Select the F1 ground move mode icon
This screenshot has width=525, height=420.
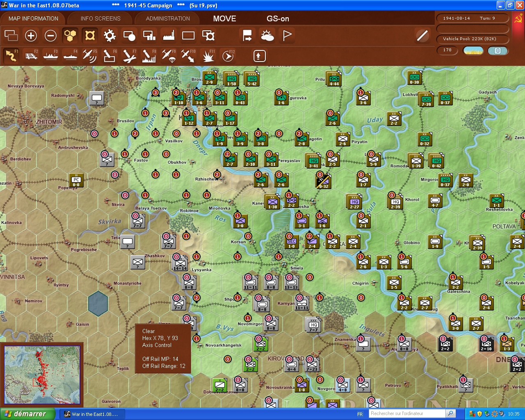(x=11, y=56)
